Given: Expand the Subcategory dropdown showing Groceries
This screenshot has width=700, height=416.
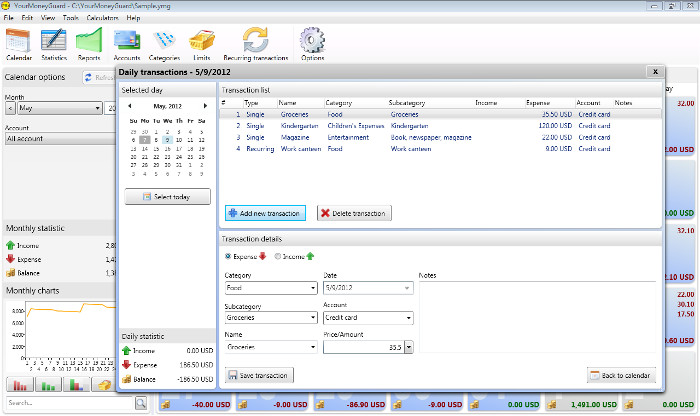Looking at the screenshot, I should tap(312, 318).
